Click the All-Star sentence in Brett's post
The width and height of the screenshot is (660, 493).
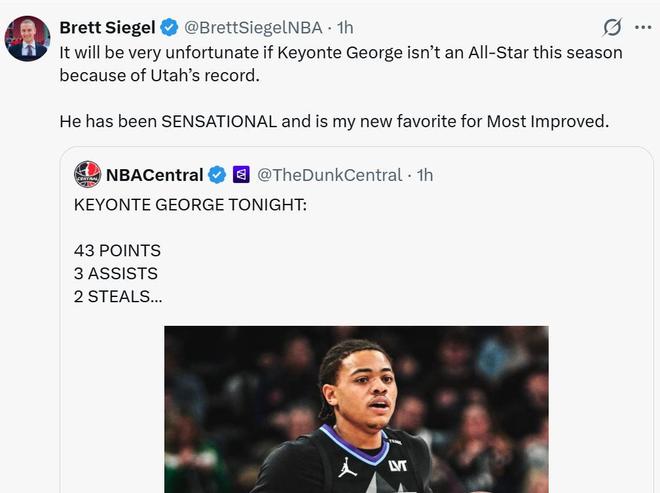tap(340, 52)
